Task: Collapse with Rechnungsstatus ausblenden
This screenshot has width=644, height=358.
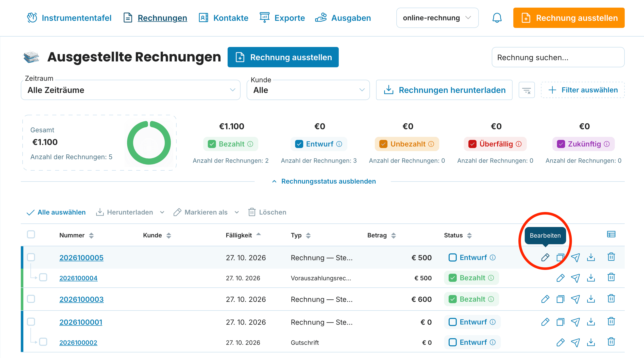Action: tap(324, 181)
